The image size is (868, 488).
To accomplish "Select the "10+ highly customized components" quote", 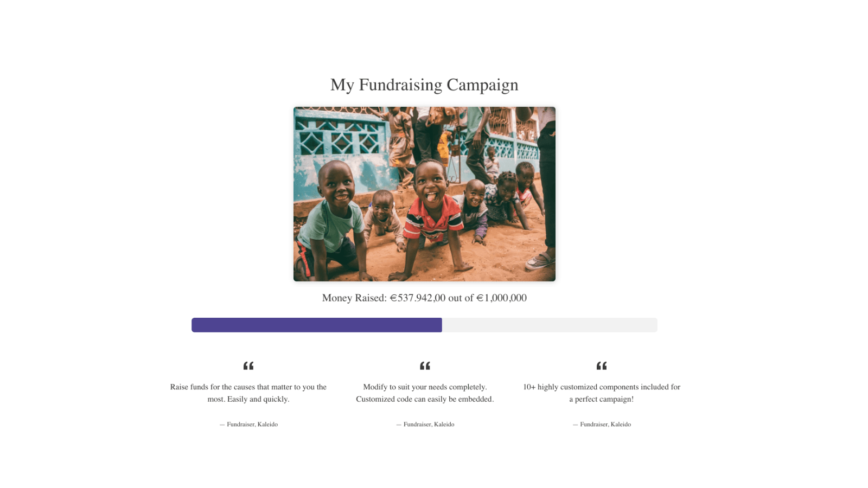I will click(602, 393).
